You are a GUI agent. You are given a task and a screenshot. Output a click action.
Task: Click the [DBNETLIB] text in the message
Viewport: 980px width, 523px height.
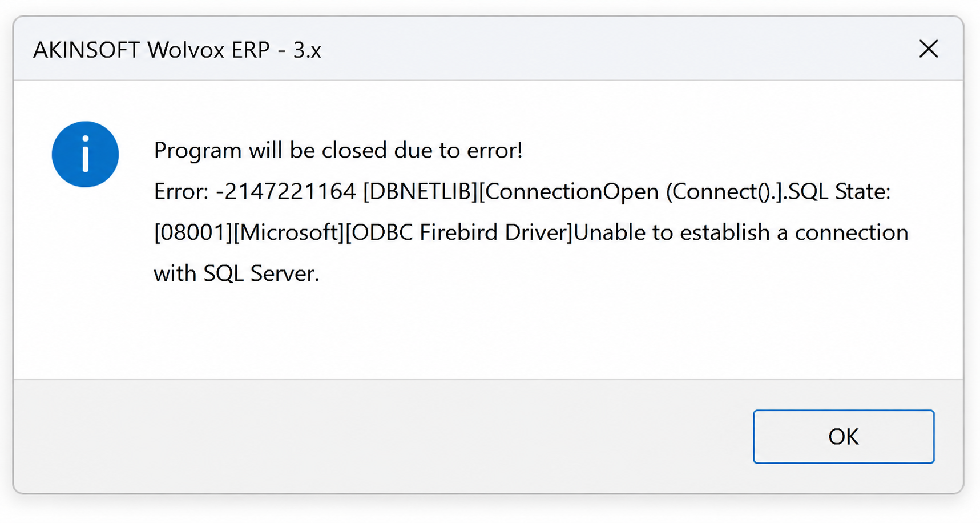[x=420, y=191]
